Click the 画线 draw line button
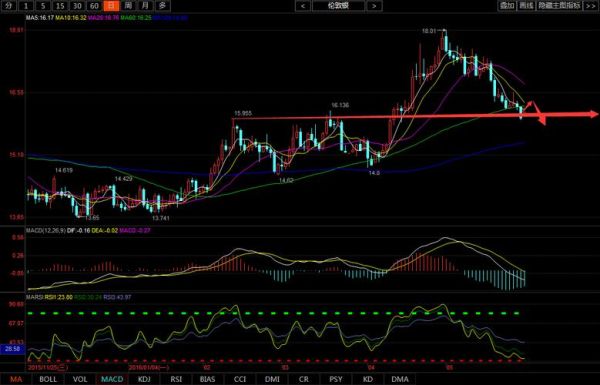600x385 pixels. pos(526,6)
